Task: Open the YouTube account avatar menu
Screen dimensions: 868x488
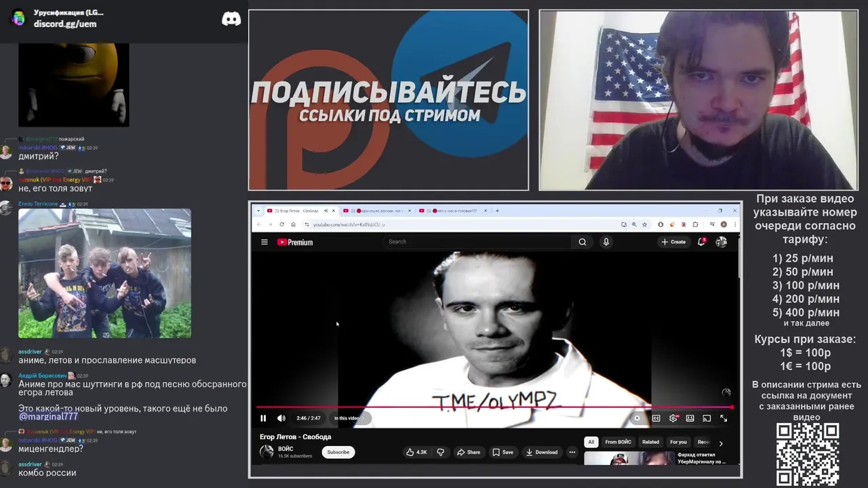Action: (722, 242)
